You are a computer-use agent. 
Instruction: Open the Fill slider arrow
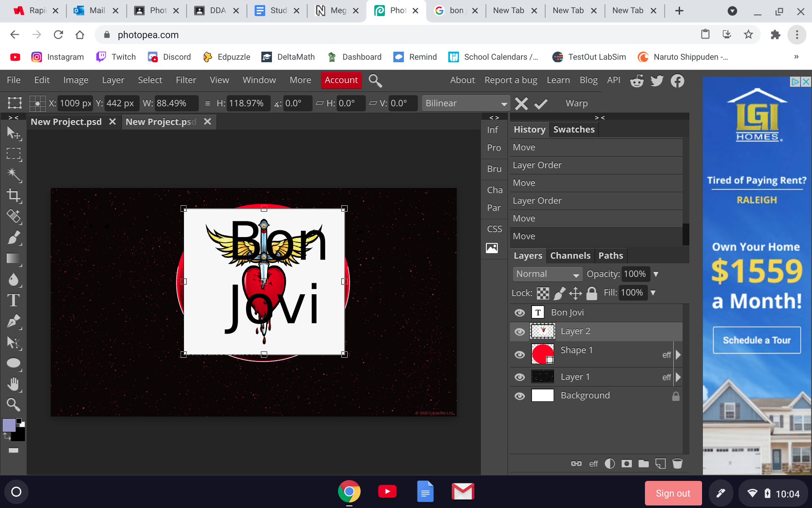coord(653,293)
